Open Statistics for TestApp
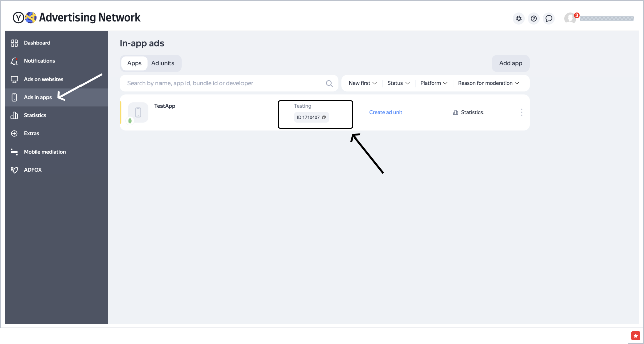Viewport: 644px width, 344px height. click(x=468, y=112)
